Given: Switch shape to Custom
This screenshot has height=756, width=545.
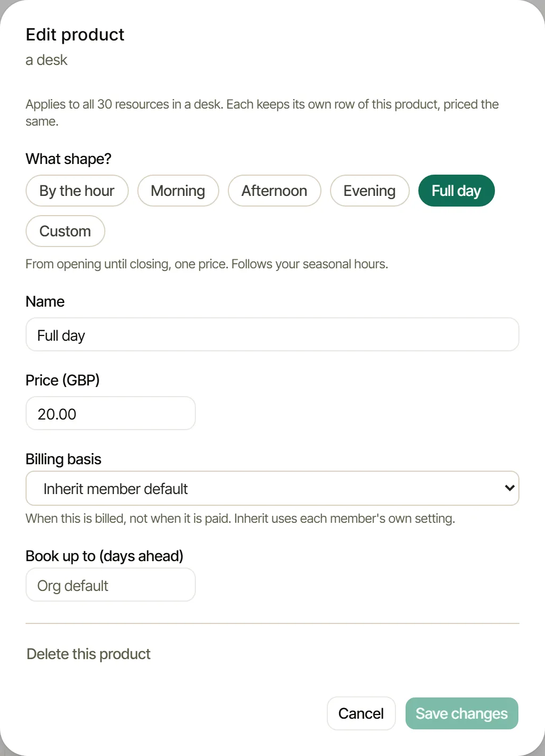Looking at the screenshot, I should point(65,231).
